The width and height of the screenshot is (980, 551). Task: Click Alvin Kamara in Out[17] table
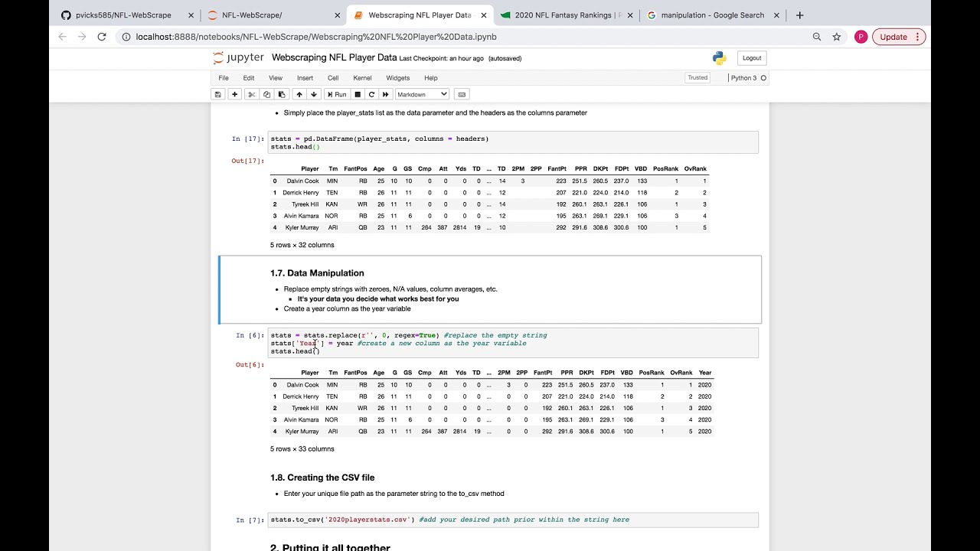click(302, 216)
